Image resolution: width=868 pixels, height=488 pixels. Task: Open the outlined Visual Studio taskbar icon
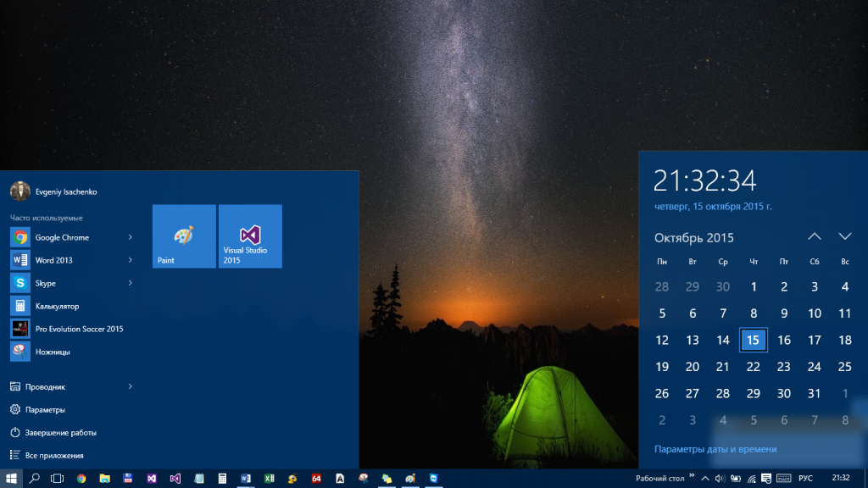tap(175, 478)
